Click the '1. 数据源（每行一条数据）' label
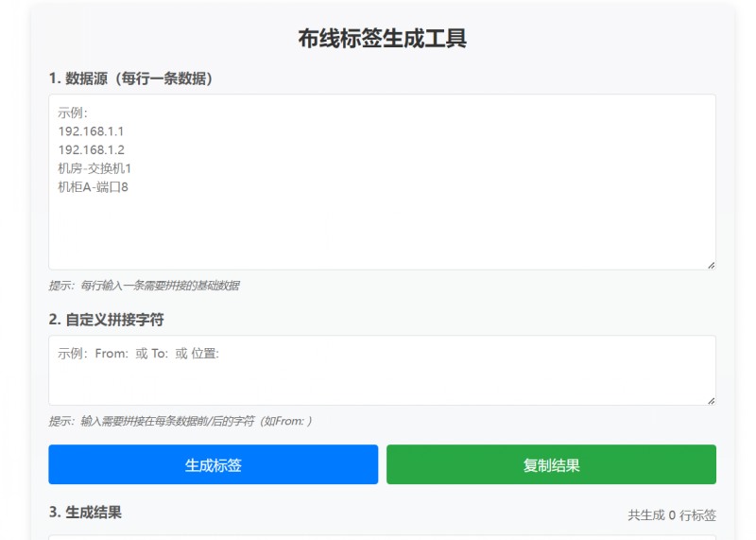This screenshot has height=540, width=756. point(131,78)
